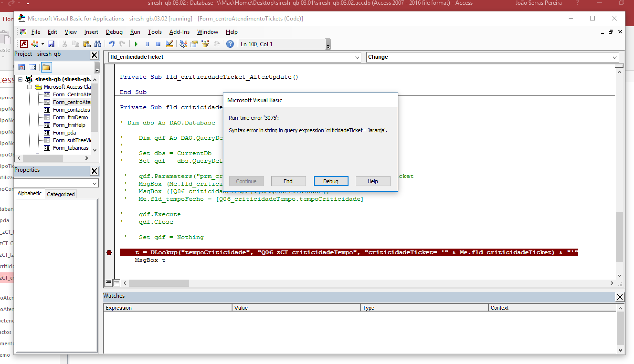634x364 pixels.
Task: Select Form_tabancas in the project tree
Action: pyautogui.click(x=70, y=148)
